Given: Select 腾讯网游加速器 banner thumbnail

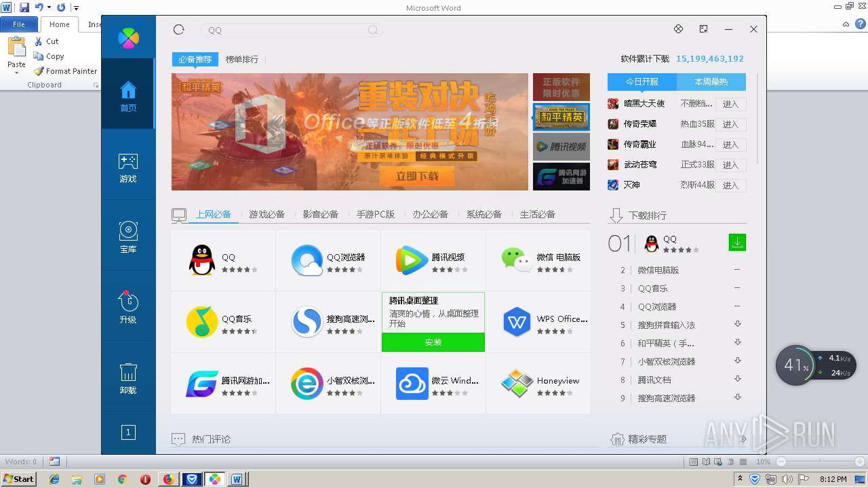Looking at the screenshot, I should click(561, 176).
